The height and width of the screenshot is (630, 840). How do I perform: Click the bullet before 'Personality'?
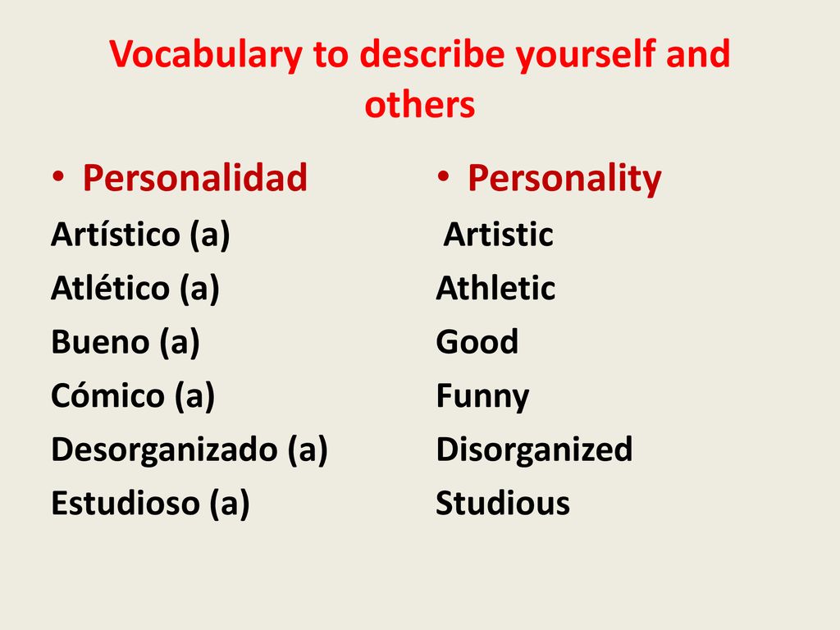[443, 176]
